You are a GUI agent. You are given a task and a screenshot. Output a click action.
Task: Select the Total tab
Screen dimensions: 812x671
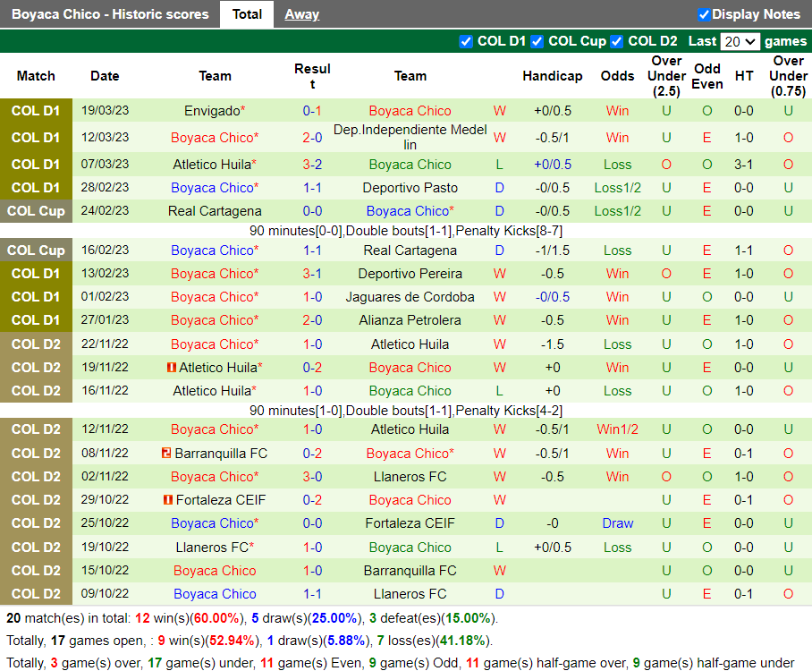point(247,14)
